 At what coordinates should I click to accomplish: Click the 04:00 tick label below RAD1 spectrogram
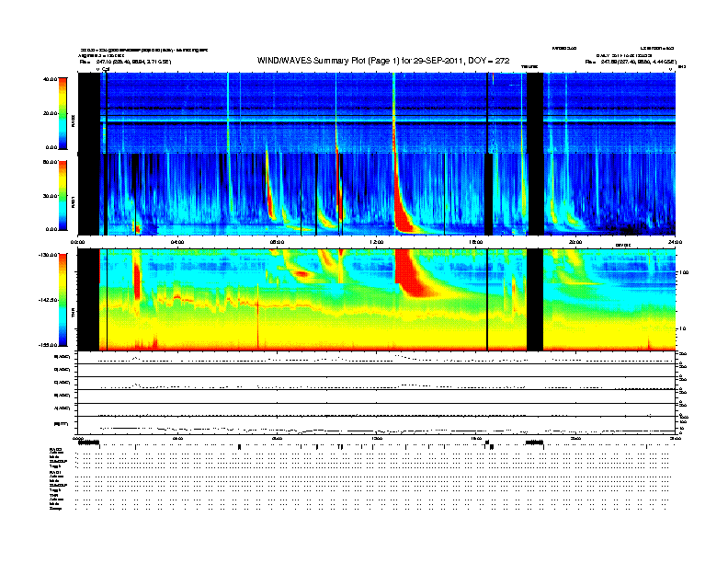(x=177, y=242)
